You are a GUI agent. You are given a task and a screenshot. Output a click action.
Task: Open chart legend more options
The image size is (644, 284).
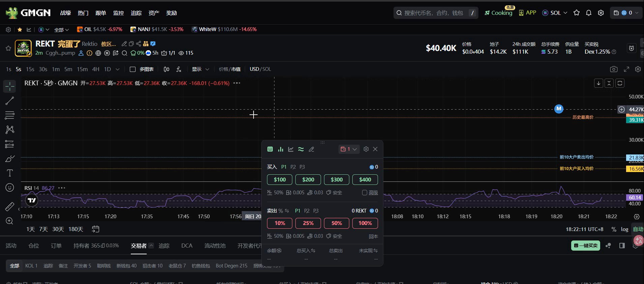pos(237,83)
